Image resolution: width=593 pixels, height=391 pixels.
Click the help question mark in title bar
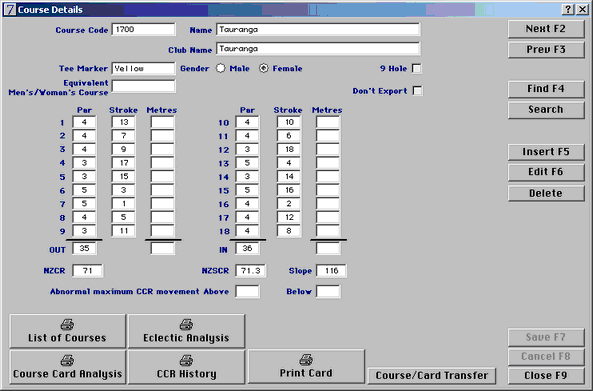point(568,9)
